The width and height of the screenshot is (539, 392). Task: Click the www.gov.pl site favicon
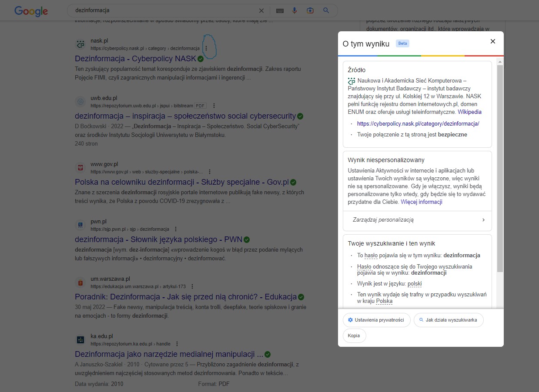[80, 168]
